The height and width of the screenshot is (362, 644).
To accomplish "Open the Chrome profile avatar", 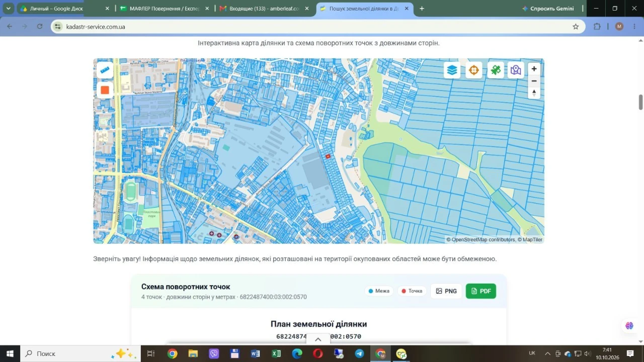I will click(x=619, y=27).
